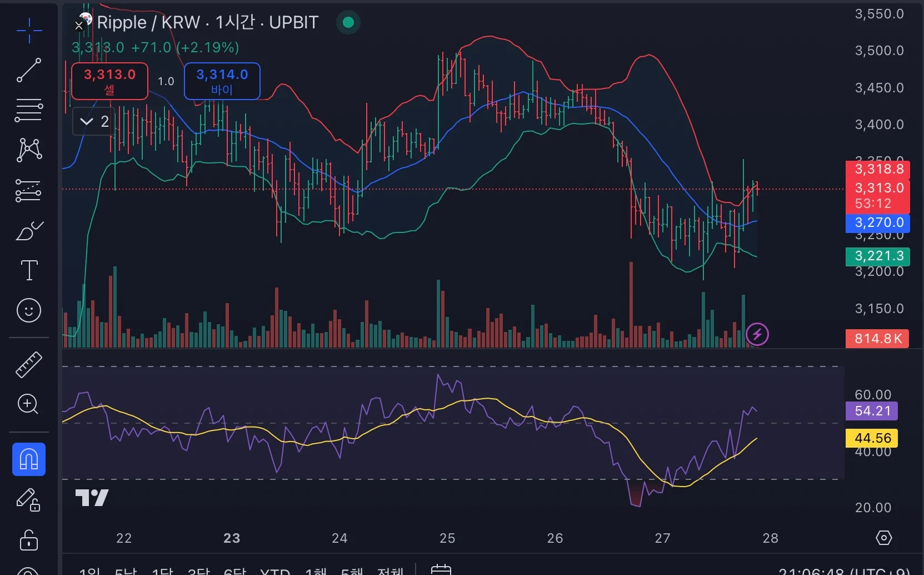Screen dimensions: 924x575
Task: Select the trend line drawing tool
Action: click(x=29, y=70)
